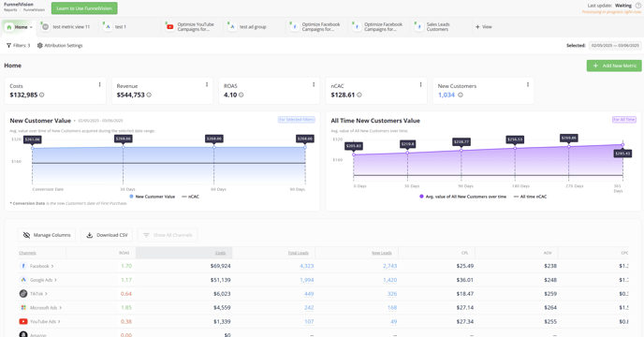Click the funnel Filters icon
The width and height of the screenshot is (644, 337).
[8, 46]
